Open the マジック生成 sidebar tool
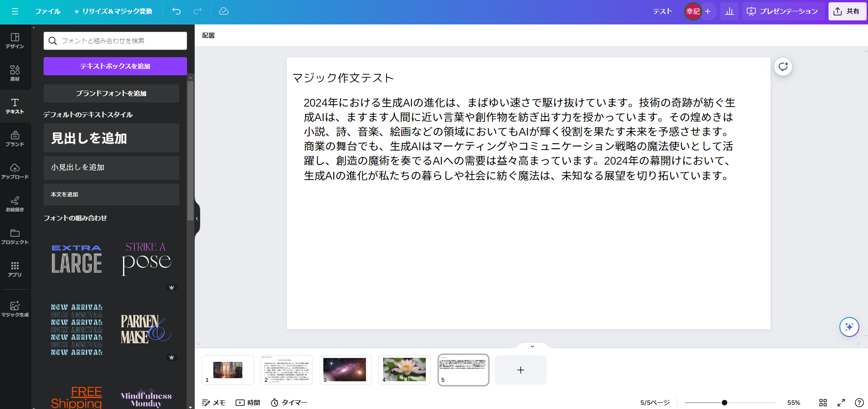The image size is (868, 409). (15, 309)
